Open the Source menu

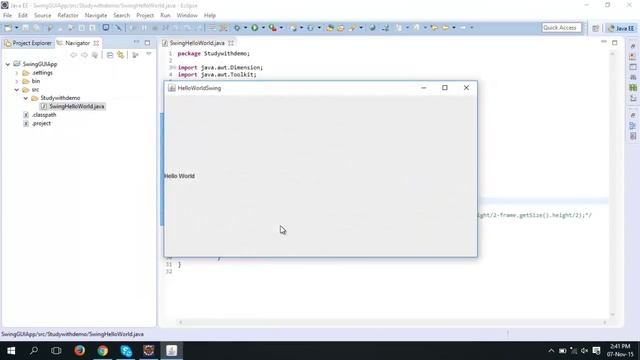point(42,16)
